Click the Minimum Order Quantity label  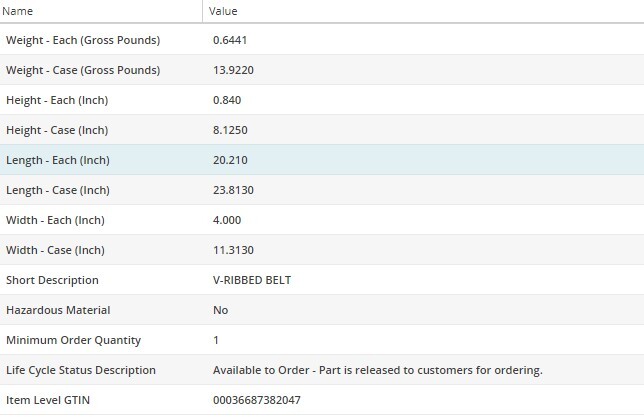pyautogui.click(x=73, y=340)
